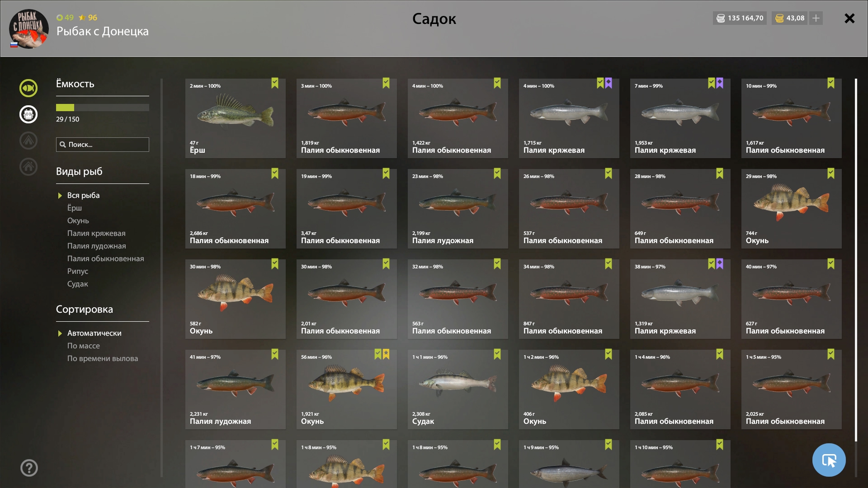Filter fish list by Палия лудожная
Screen dimensions: 868x488
pos(97,246)
